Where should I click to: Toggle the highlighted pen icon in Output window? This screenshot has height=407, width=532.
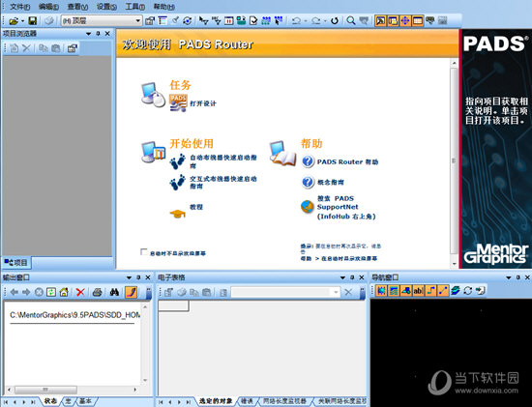[x=132, y=292]
